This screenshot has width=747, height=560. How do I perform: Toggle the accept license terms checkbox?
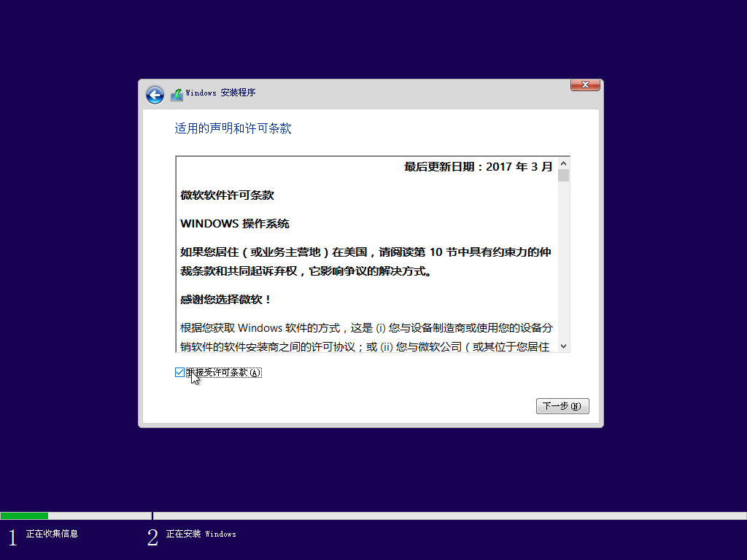179,373
